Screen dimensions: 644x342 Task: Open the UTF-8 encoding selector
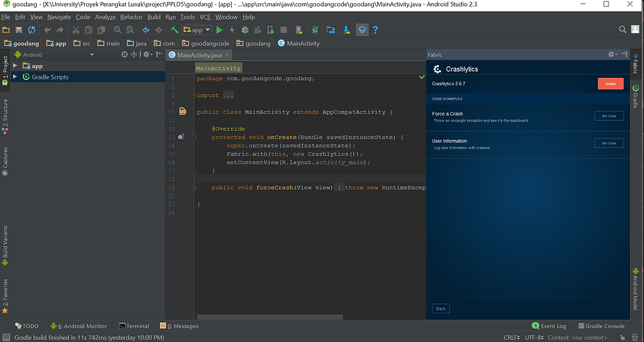(534, 337)
